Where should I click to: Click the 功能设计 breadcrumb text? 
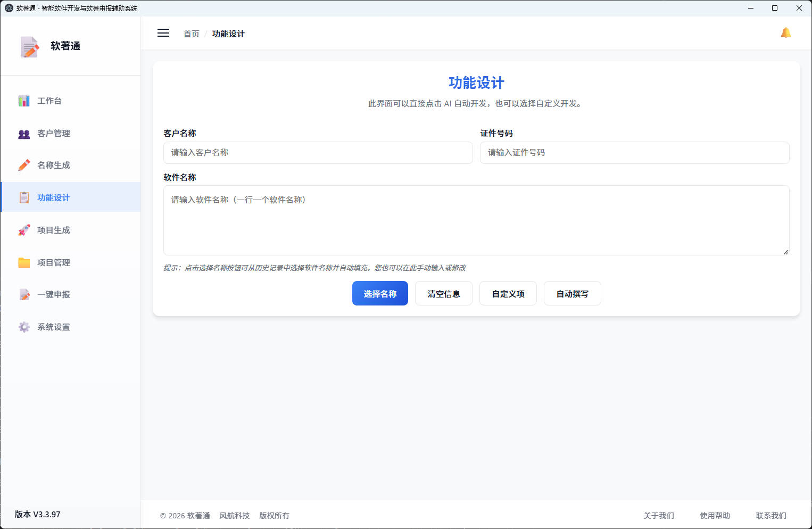tap(228, 34)
